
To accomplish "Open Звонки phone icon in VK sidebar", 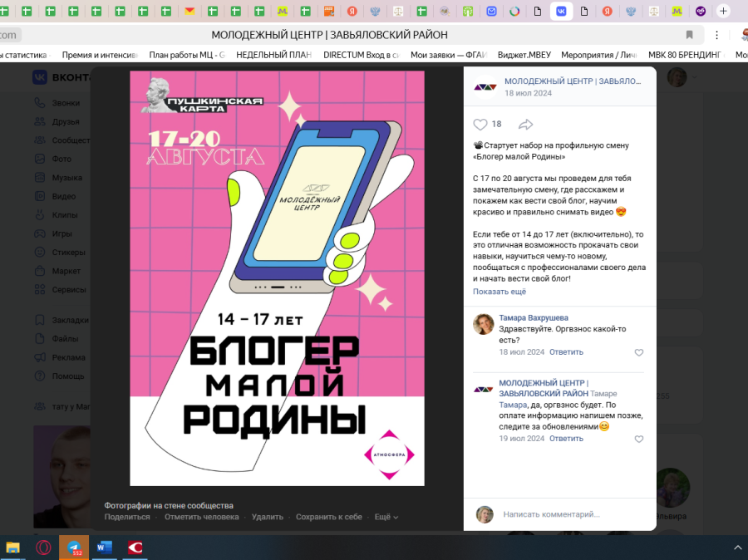I will pos(40,102).
